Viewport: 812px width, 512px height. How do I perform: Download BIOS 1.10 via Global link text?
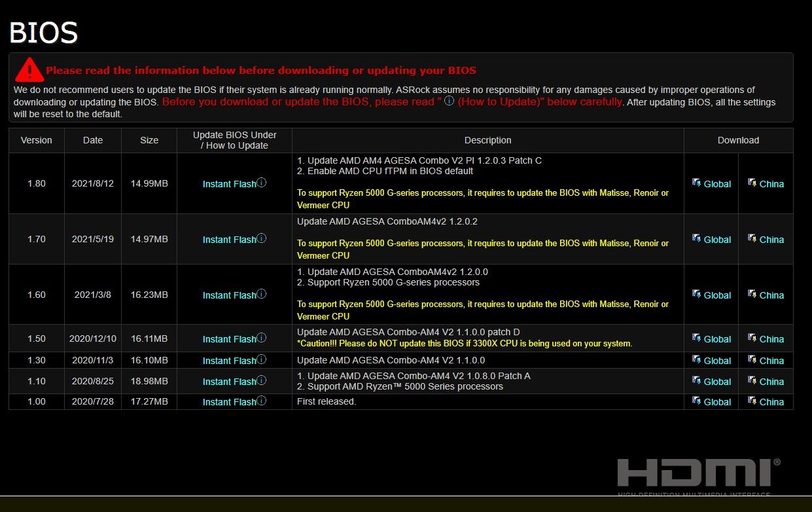click(x=717, y=382)
